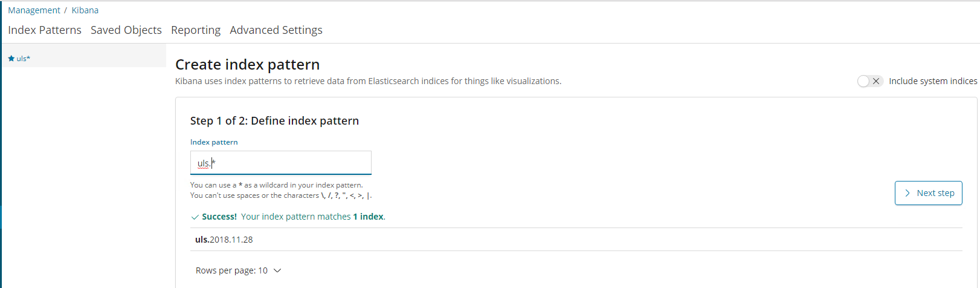Click the uls.2018.11.28 matching index row

(224, 240)
